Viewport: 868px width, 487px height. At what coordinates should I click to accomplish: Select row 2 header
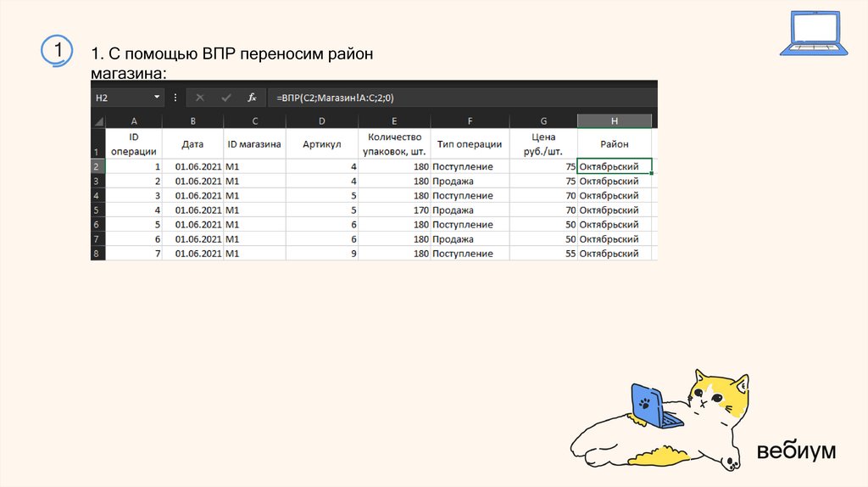pyautogui.click(x=98, y=167)
